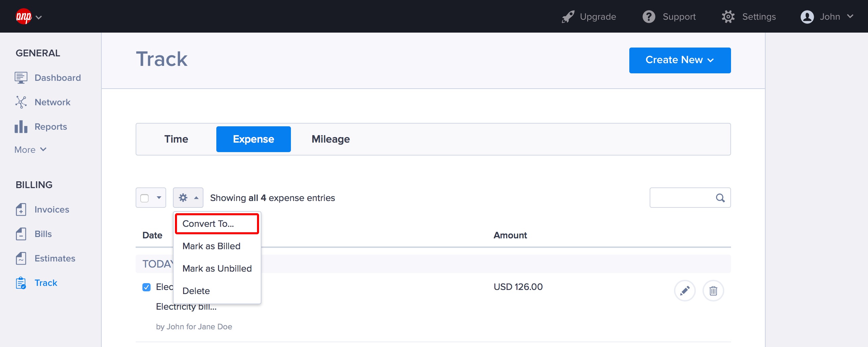
Task: Open the John user account dropdown
Action: [x=827, y=17]
